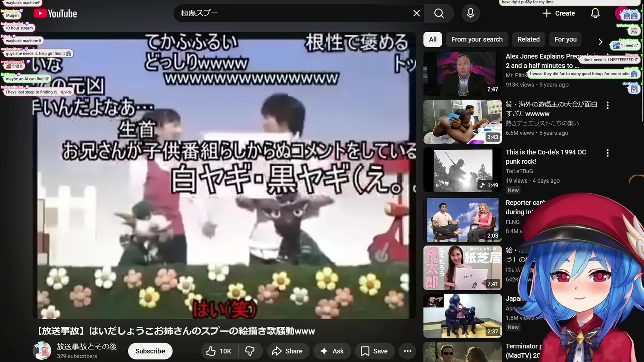Start voice search with microphone
This screenshot has height=362, width=644.
pyautogui.click(x=470, y=13)
